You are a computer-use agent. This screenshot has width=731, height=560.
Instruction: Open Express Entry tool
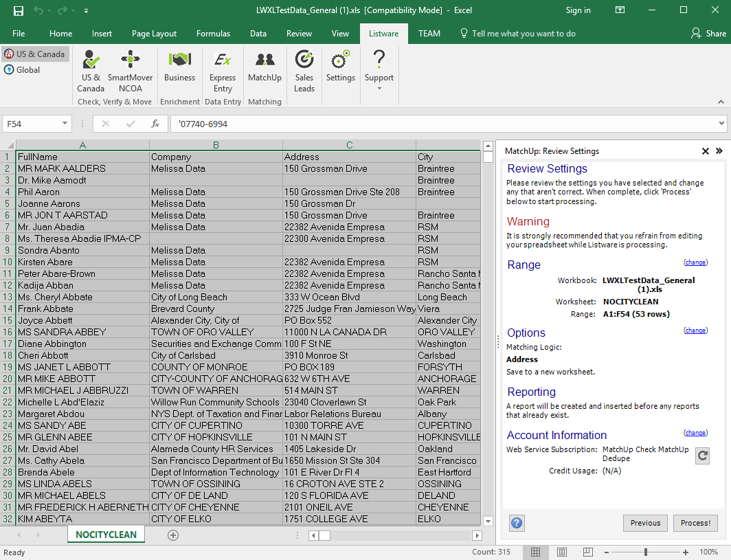(223, 71)
